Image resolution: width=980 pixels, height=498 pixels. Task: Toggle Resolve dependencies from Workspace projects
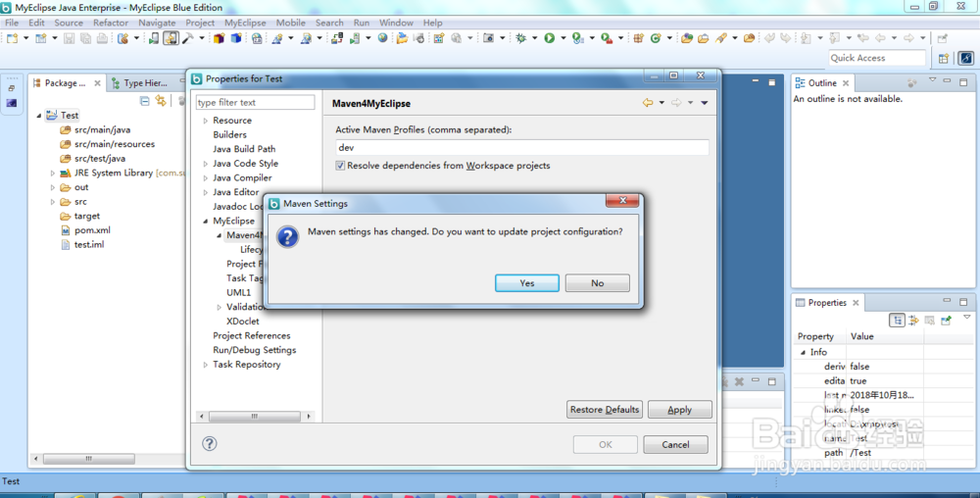click(340, 166)
